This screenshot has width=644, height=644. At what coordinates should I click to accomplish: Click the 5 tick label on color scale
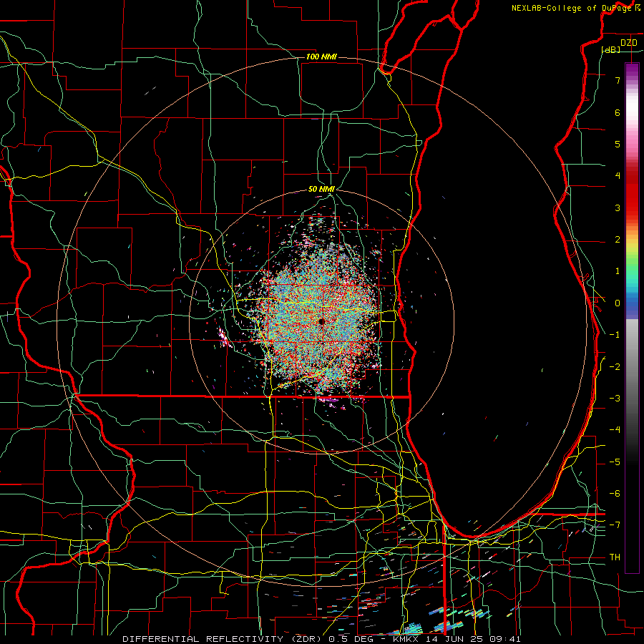pyautogui.click(x=618, y=144)
